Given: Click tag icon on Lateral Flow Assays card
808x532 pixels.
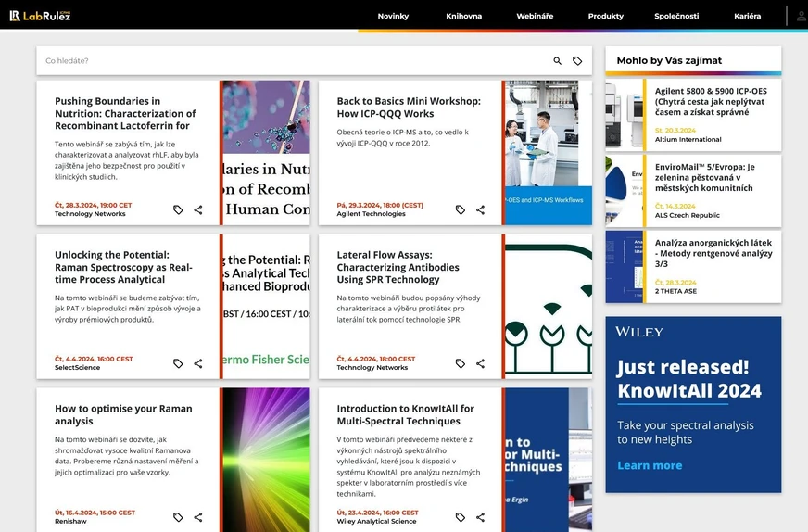Looking at the screenshot, I should [x=461, y=363].
